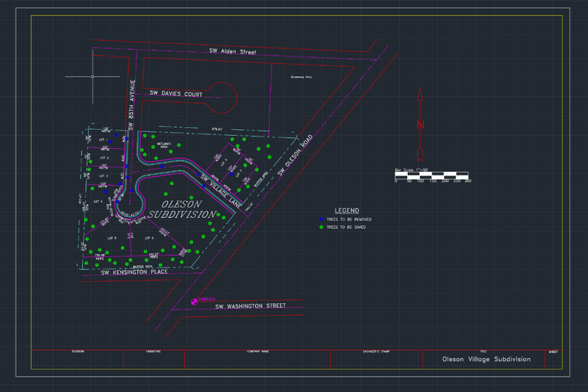Select the "SW OLESON ROAD" label

click(295, 156)
